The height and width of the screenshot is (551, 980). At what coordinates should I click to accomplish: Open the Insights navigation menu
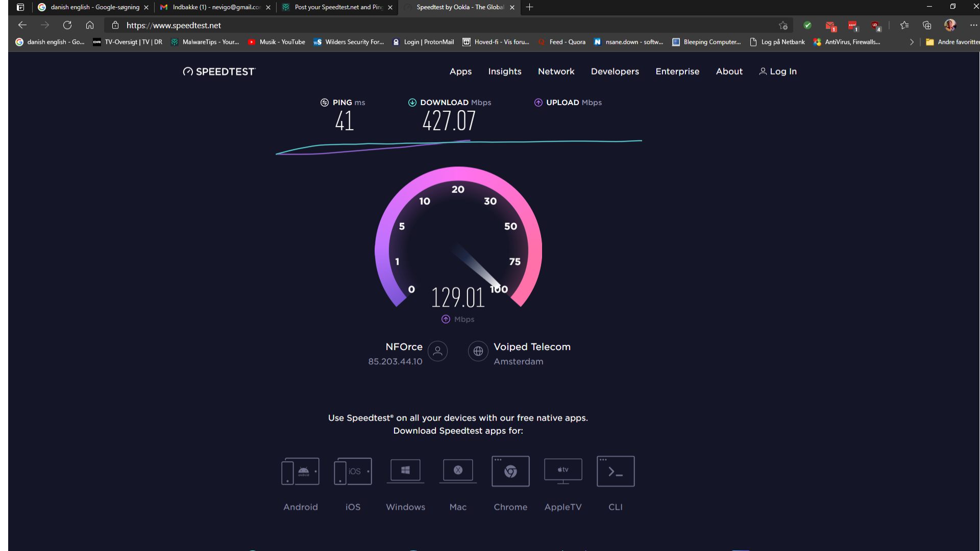click(x=504, y=71)
